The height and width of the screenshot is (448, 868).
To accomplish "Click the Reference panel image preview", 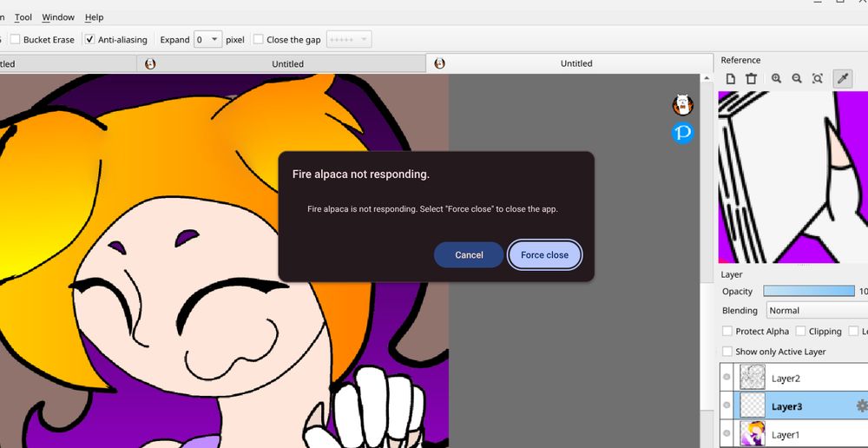I will point(792,177).
